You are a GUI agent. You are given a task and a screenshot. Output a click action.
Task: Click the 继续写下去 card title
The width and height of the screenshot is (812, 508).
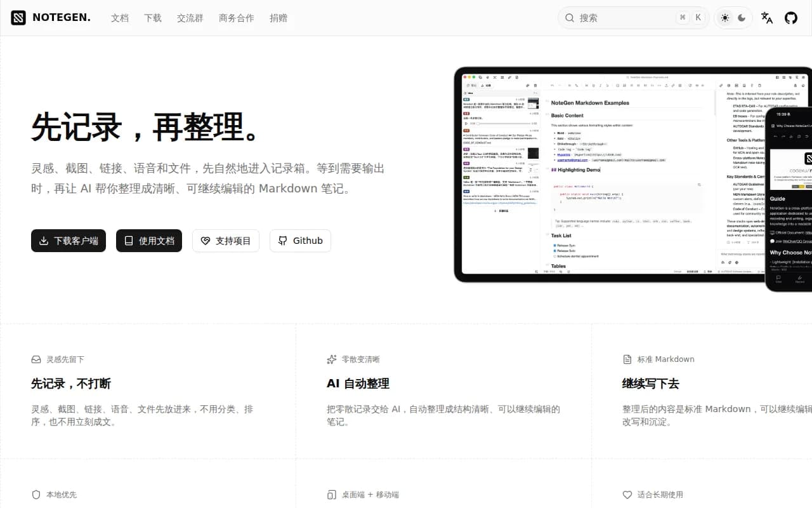coord(651,384)
